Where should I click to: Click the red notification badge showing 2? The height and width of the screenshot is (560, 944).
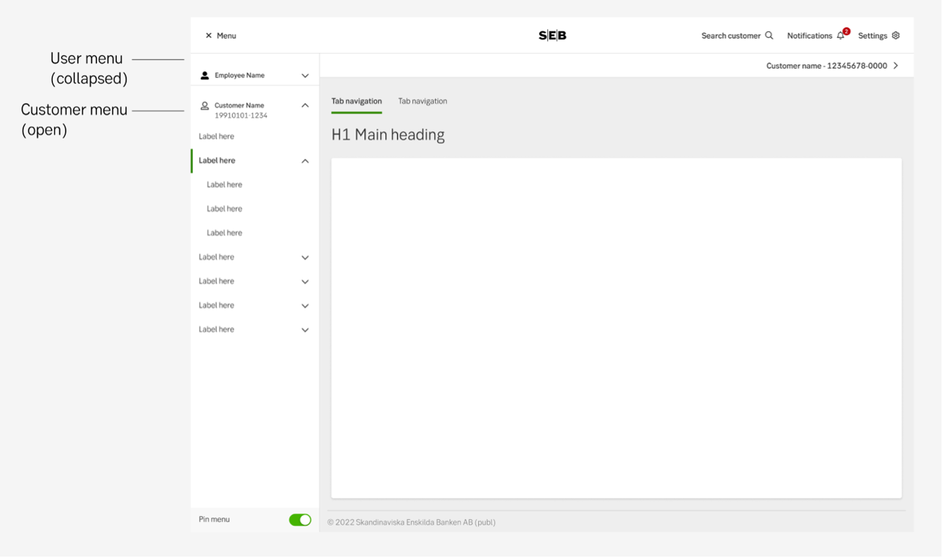click(x=846, y=31)
